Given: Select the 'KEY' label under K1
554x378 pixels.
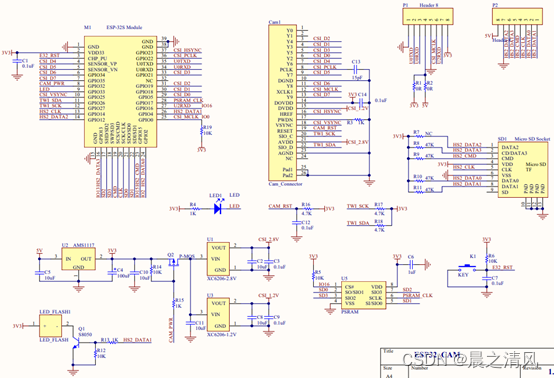Looking at the screenshot, I should [x=463, y=275].
